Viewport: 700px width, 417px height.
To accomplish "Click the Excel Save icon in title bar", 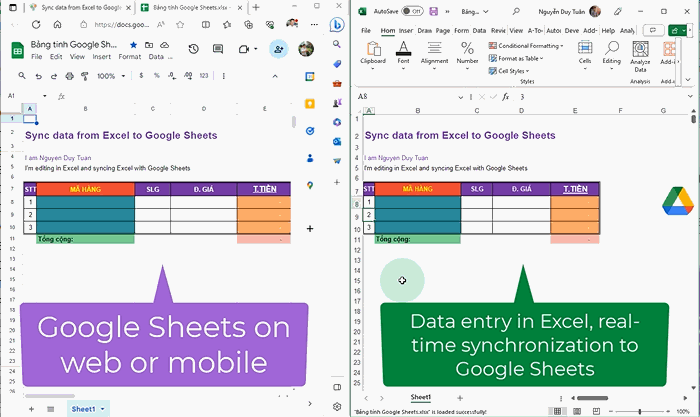I will coord(433,11).
